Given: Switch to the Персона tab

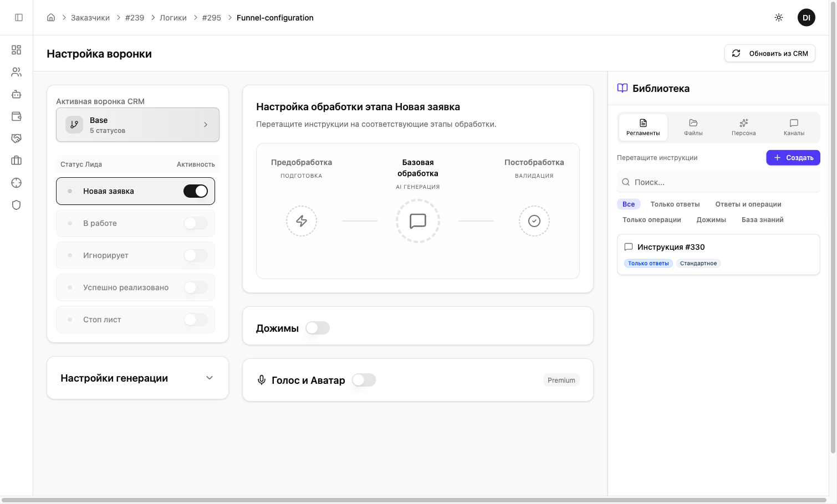Looking at the screenshot, I should point(743,127).
